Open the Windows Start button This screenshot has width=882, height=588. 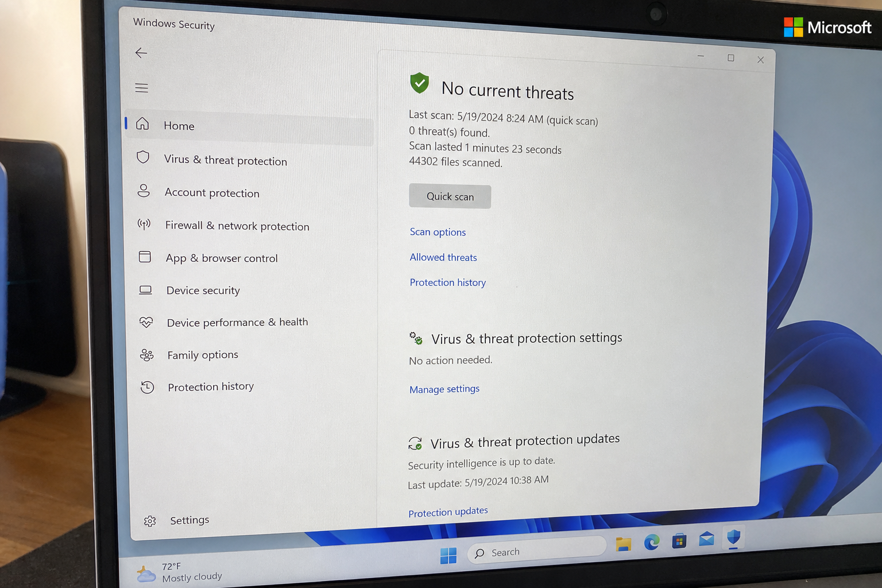pos(448,555)
